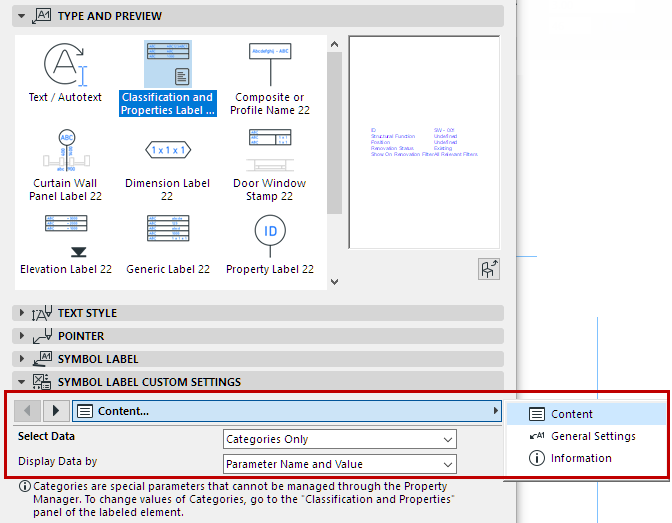Click the SYMBOL LABEL panel title

98,359
